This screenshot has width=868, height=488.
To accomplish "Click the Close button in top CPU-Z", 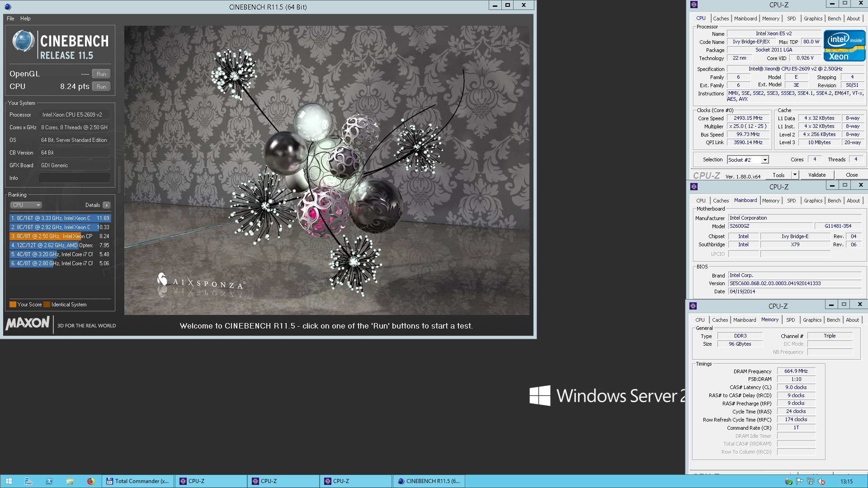I will coord(852,175).
